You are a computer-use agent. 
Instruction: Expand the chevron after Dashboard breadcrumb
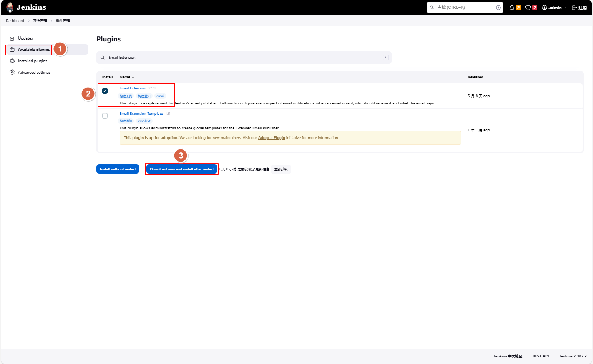[x=28, y=21]
